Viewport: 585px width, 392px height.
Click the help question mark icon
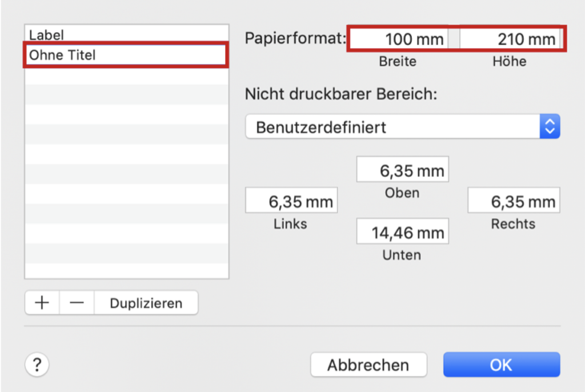coord(37,365)
